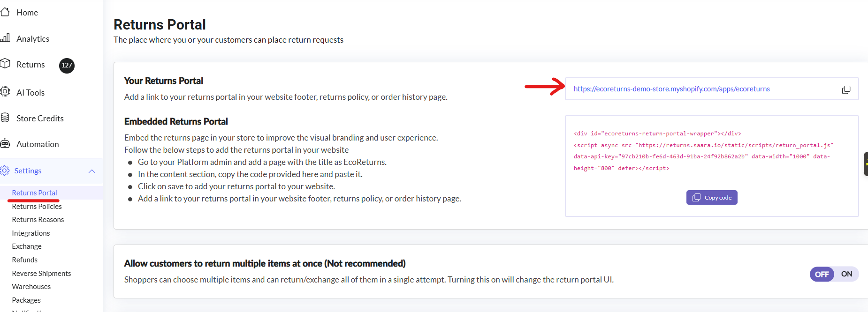Switch multiple items return toggle to ON

point(846,274)
